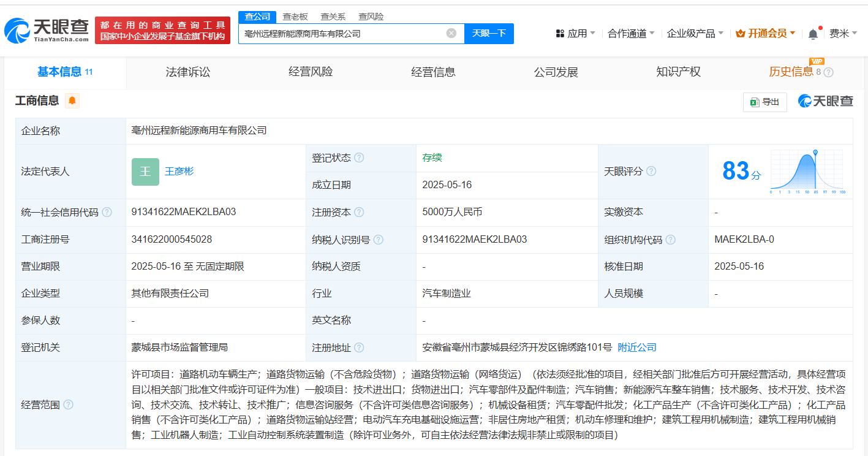The height and width of the screenshot is (456, 868).
Task: Clear the search box with X icon
Action: pyautogui.click(x=451, y=34)
